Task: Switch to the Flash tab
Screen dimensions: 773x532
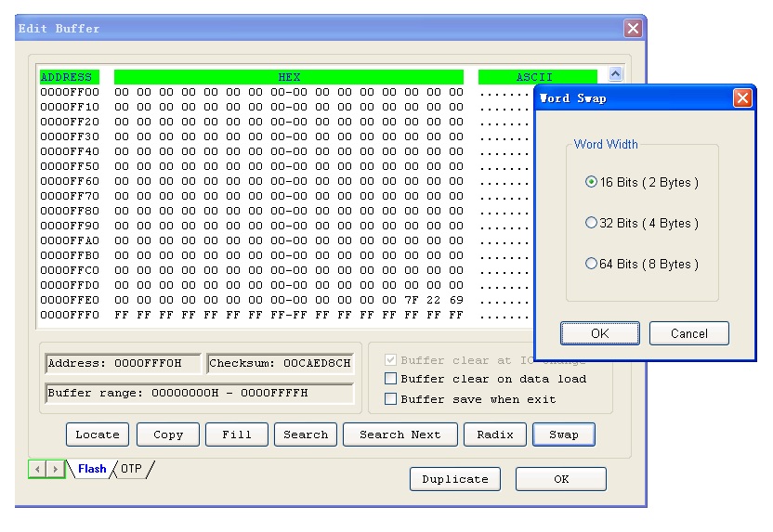Action: (x=91, y=469)
